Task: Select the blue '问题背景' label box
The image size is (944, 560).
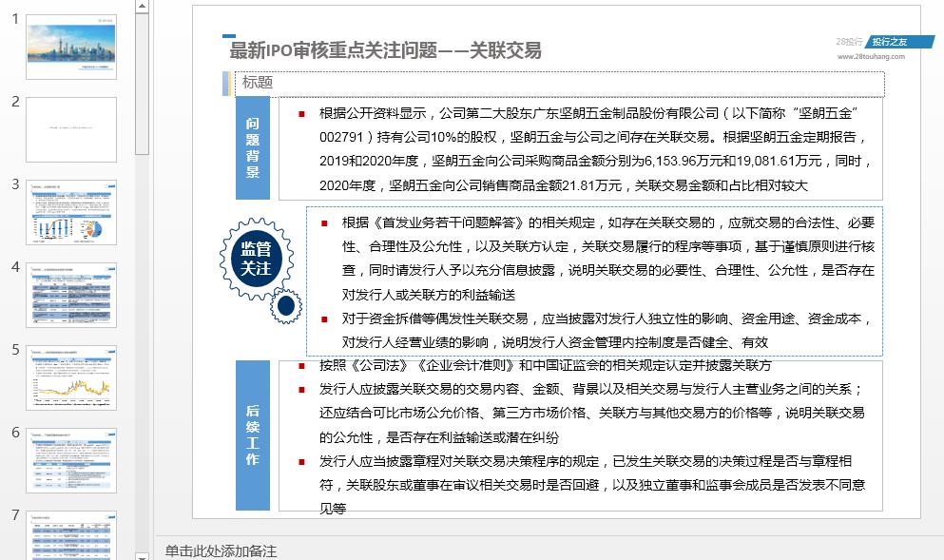Action: 252,148
